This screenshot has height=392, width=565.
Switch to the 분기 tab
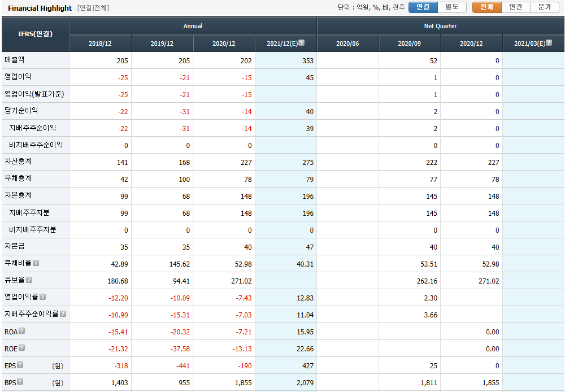pos(545,7)
